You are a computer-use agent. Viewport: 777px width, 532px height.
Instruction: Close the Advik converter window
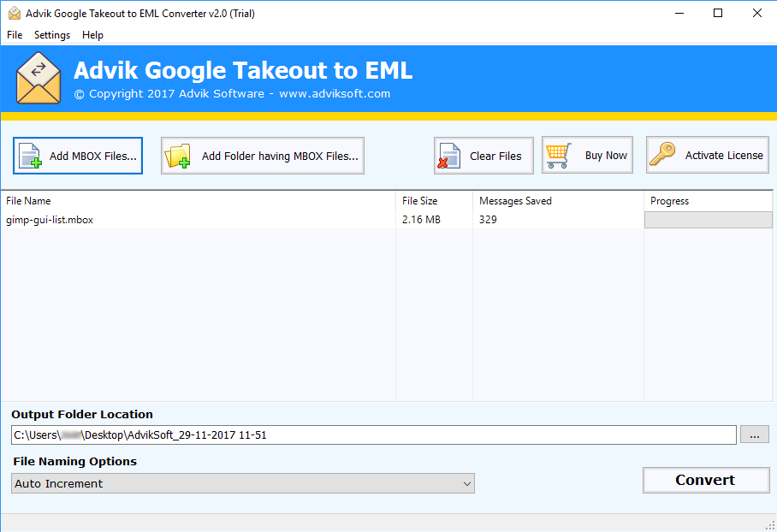pyautogui.click(x=757, y=14)
